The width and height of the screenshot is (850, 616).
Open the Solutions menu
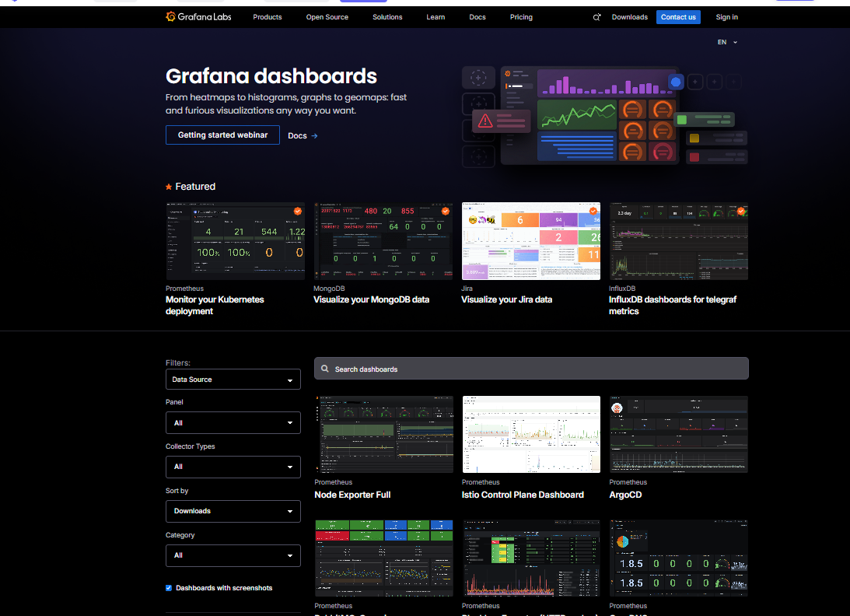(387, 17)
